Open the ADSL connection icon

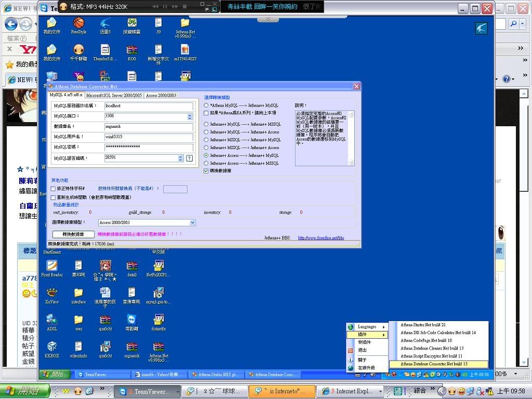tap(52, 322)
